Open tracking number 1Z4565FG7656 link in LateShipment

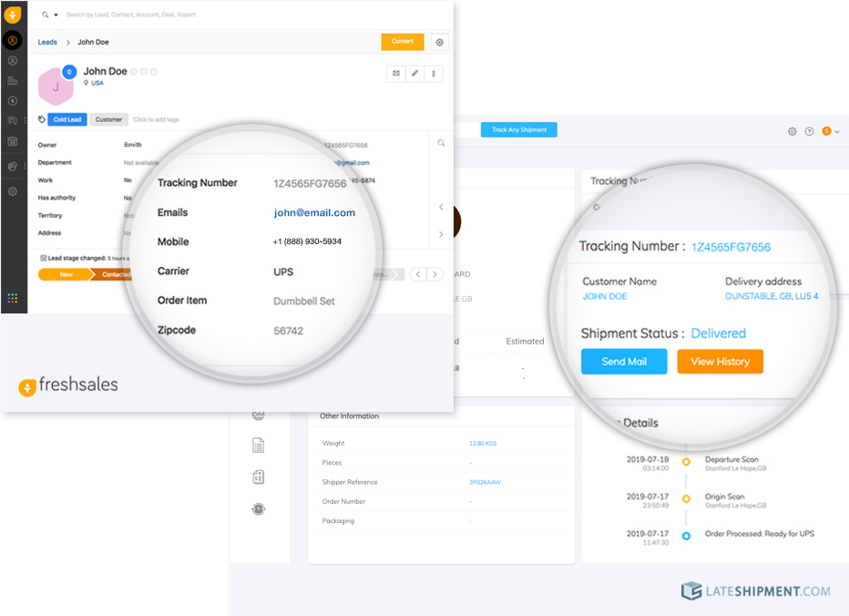(731, 247)
